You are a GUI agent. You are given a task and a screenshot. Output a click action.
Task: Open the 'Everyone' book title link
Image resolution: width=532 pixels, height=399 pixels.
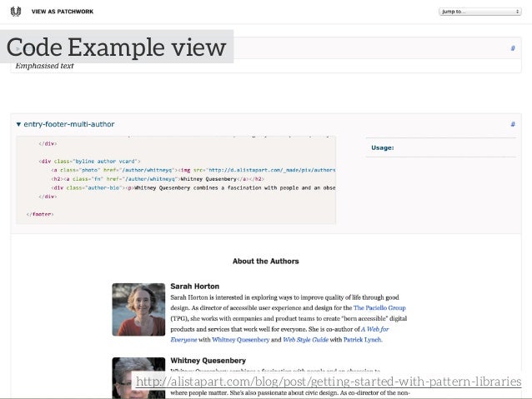tap(183, 340)
